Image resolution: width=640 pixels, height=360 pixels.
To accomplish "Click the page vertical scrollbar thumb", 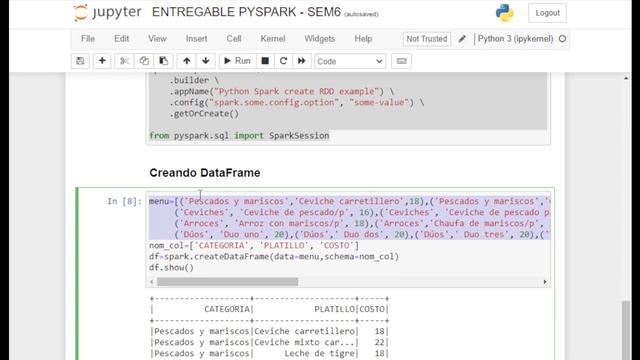I will 626,330.
